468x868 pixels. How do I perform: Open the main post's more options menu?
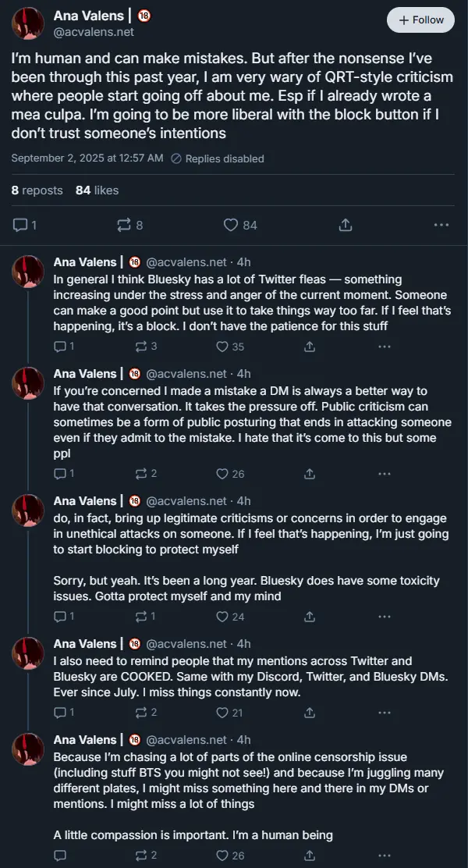[x=441, y=225]
